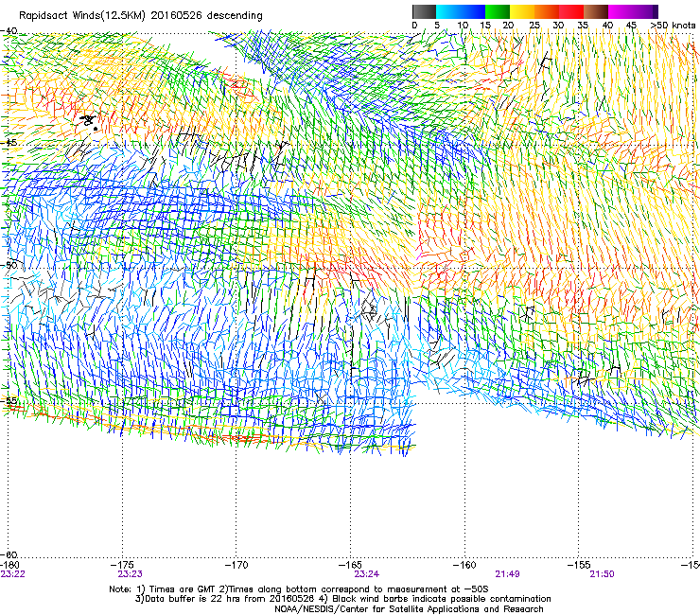Click the -175 longitude axis label
This screenshot has width=700, height=615.
pos(124,565)
